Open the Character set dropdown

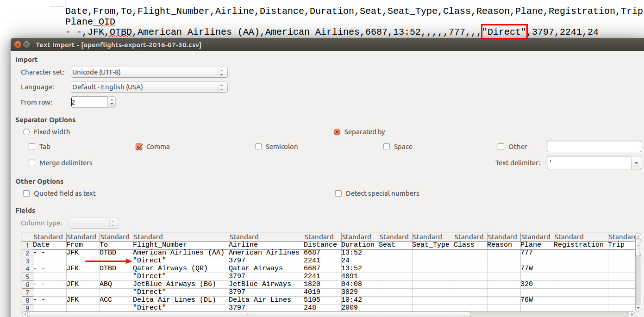tap(149, 72)
